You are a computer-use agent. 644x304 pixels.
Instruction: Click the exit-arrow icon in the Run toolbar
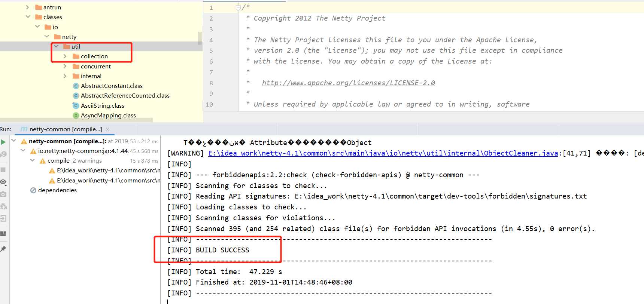3,218
